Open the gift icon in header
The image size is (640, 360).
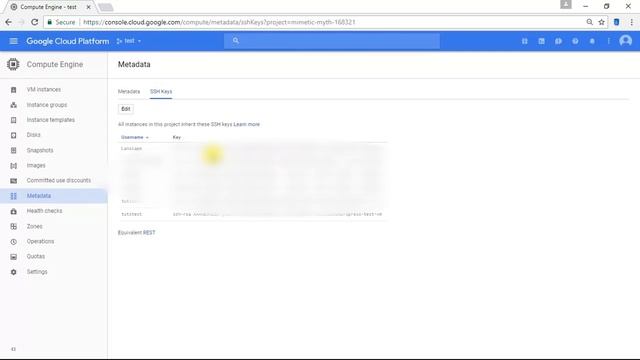pos(524,41)
